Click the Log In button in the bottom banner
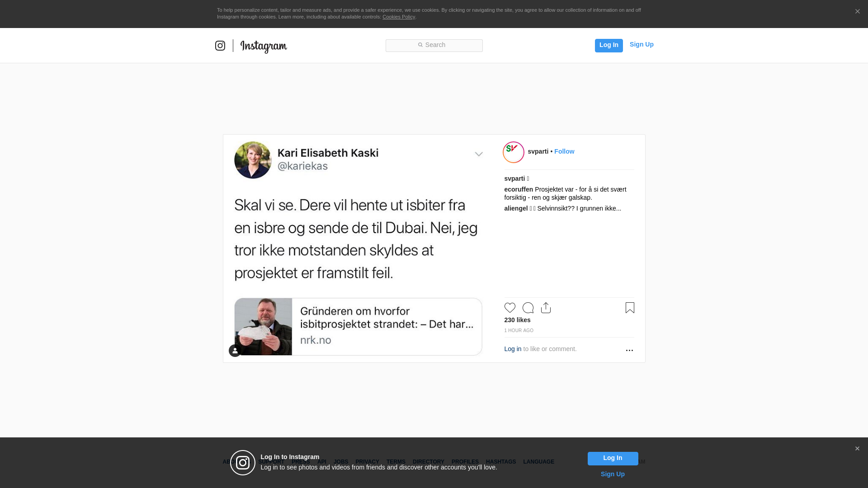This screenshot has width=868, height=488. click(x=613, y=459)
